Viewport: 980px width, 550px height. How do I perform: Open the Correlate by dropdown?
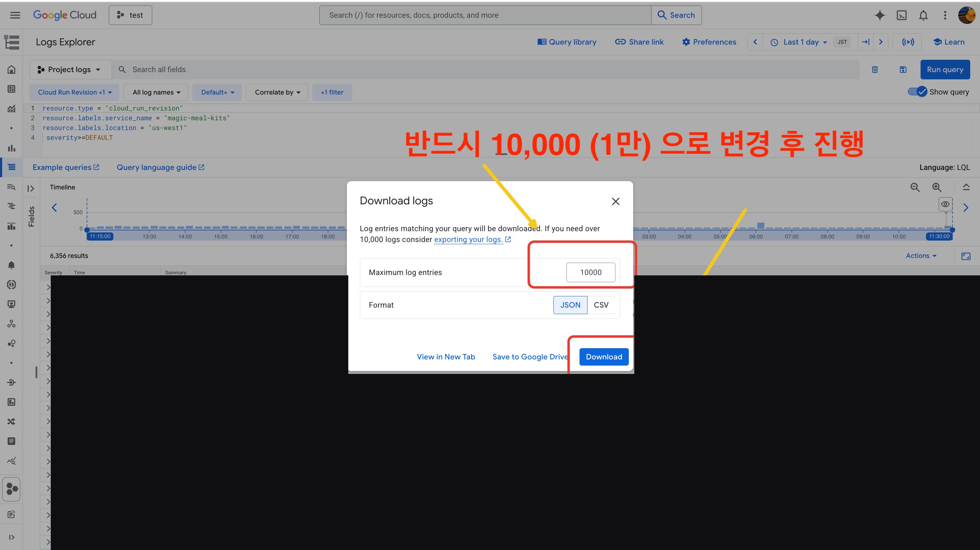277,92
